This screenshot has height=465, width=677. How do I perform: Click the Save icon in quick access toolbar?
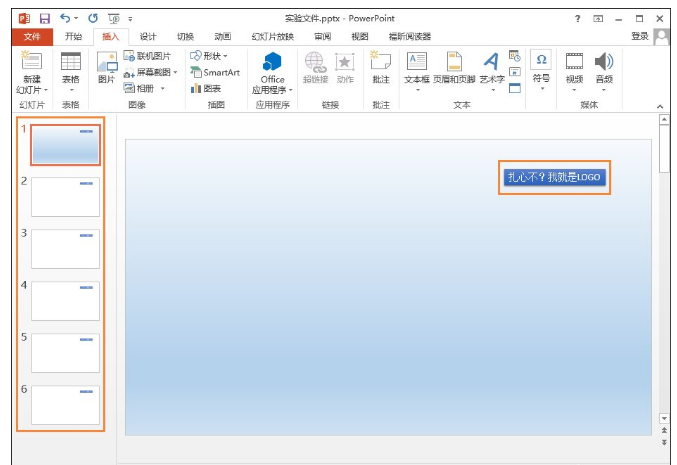[x=44, y=19]
